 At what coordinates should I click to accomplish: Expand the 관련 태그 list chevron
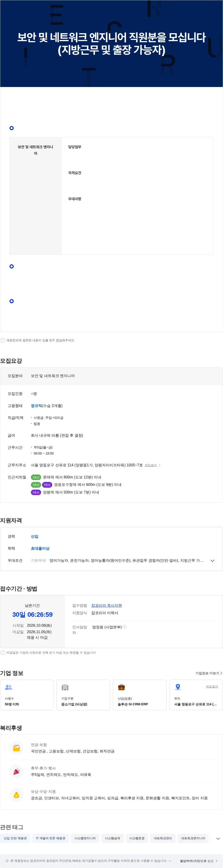[218, 839]
